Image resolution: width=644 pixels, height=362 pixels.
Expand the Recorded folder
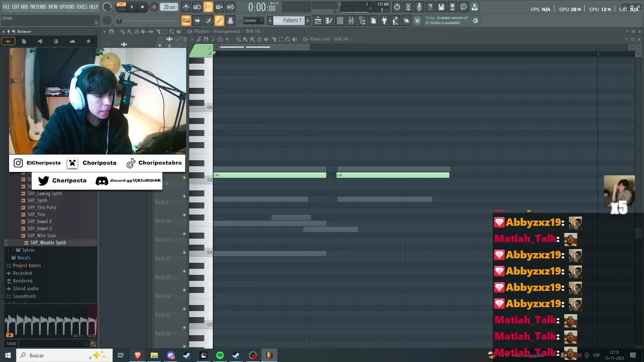pos(22,274)
